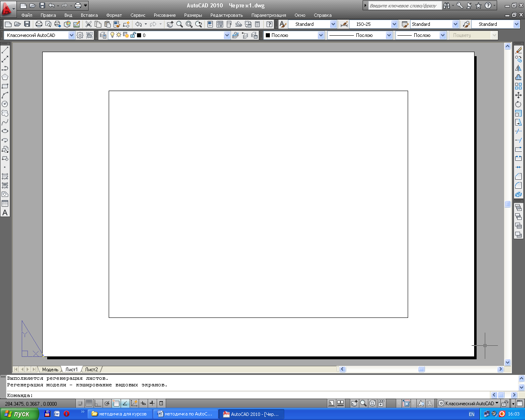Viewport: 525px width, 420px height.
Task: Click the black layer color swatch
Action: tap(139, 35)
